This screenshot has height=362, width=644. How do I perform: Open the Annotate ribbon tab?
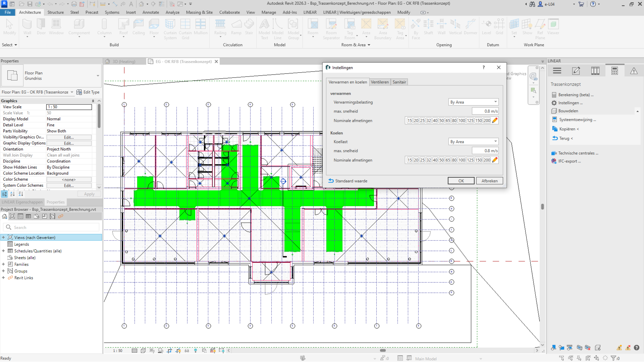(151, 12)
